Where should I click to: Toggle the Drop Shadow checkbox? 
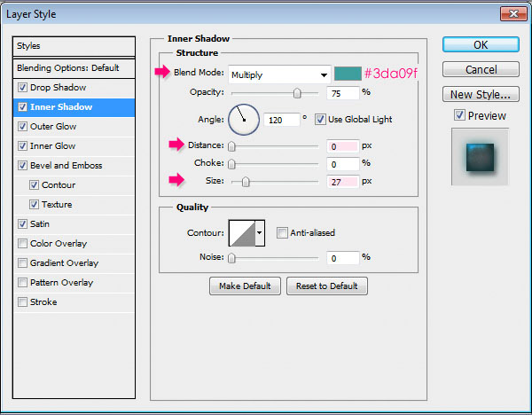tap(22, 88)
